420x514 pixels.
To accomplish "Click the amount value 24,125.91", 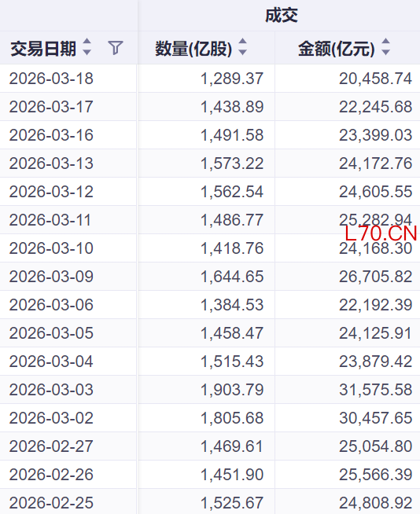I will [x=375, y=333].
